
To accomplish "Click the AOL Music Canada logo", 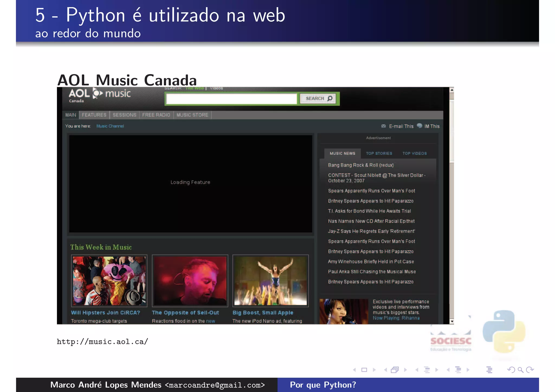I will (99, 95).
